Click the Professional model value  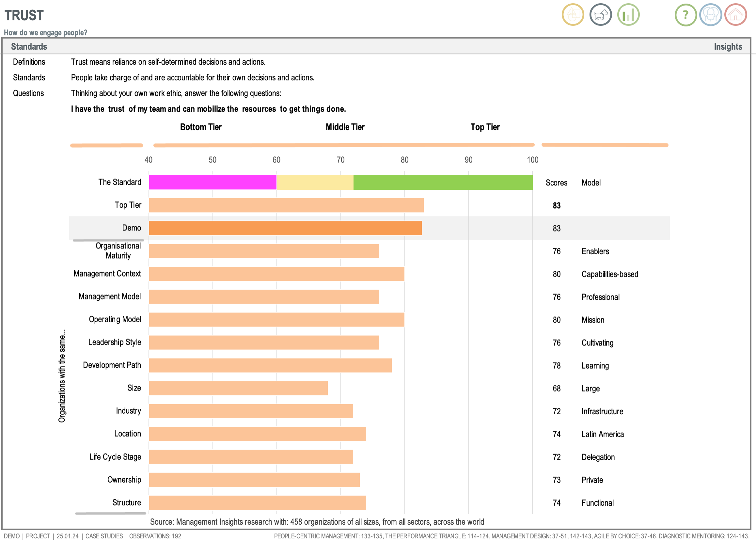coord(600,297)
